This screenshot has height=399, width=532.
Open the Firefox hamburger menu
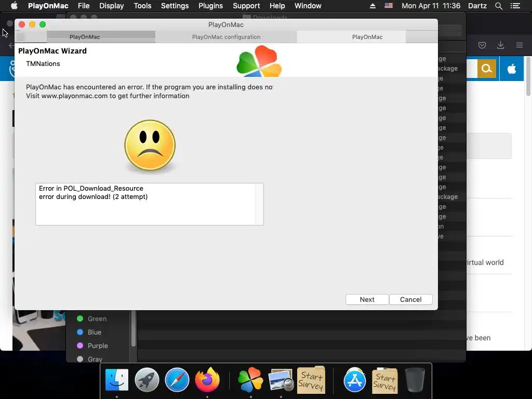[x=519, y=45]
